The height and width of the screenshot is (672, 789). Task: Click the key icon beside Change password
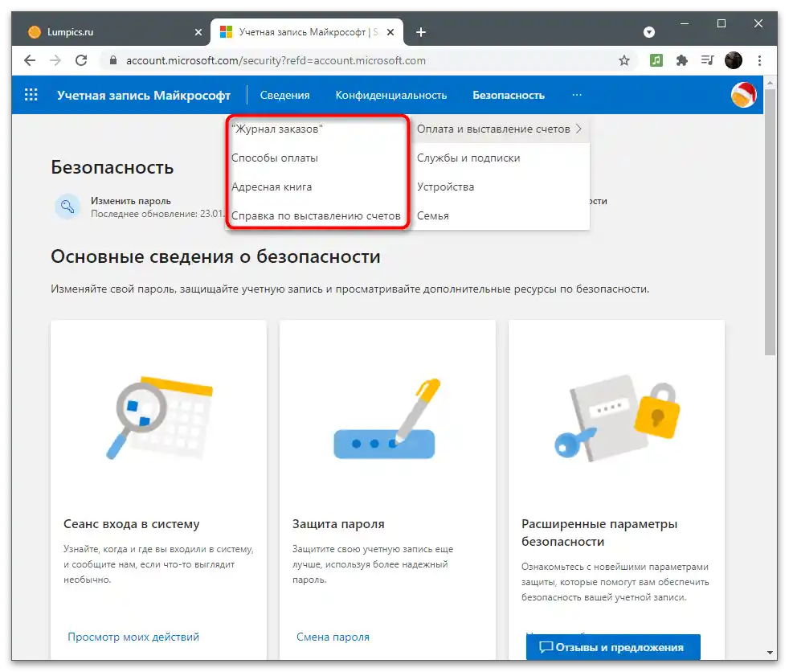click(67, 207)
